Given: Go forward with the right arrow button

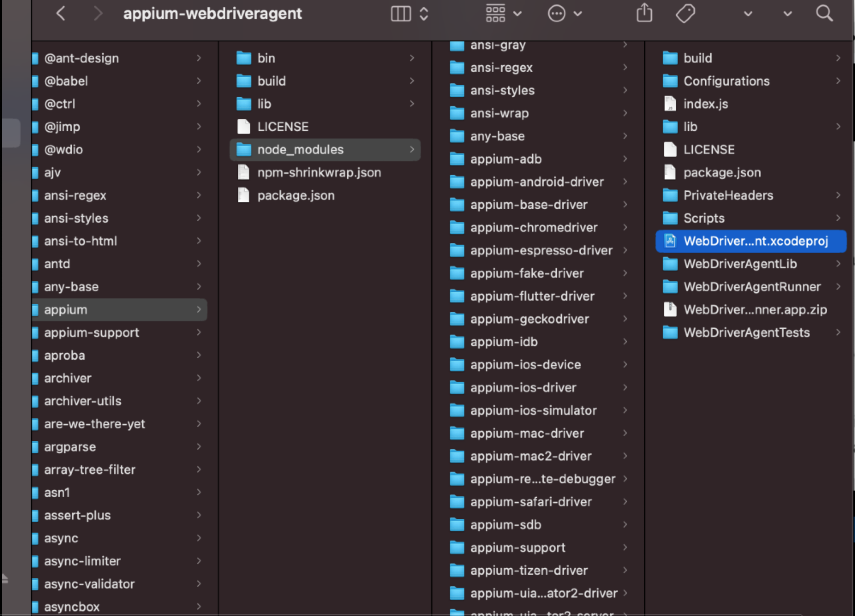Looking at the screenshot, I should [98, 14].
